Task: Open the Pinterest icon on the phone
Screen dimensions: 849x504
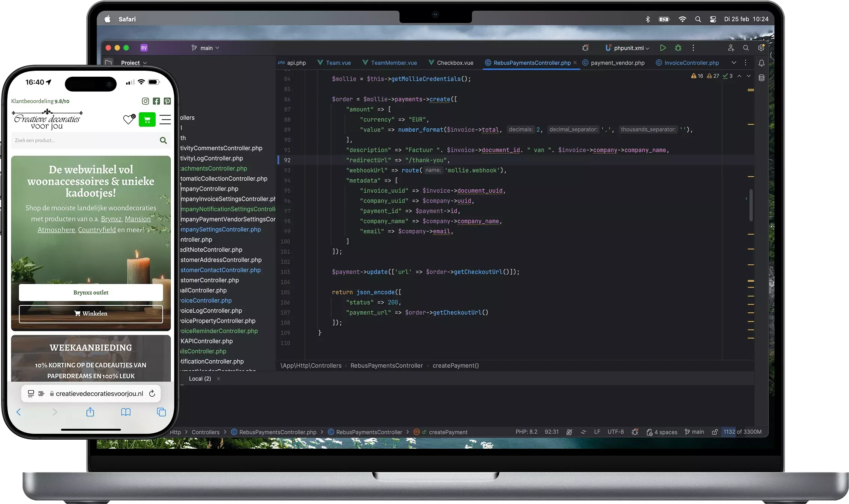Action: [x=167, y=101]
